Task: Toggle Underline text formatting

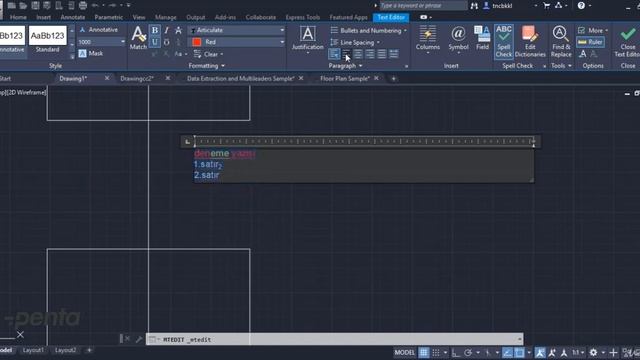Action: click(x=155, y=42)
